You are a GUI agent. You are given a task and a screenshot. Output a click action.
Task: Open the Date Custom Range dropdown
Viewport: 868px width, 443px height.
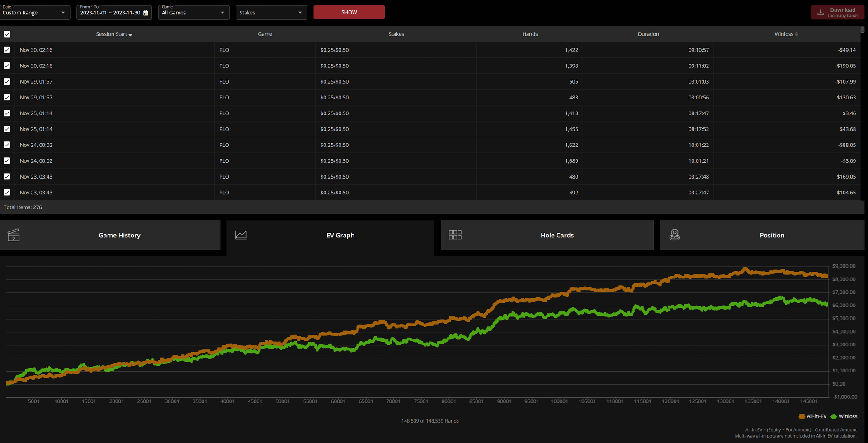(34, 13)
